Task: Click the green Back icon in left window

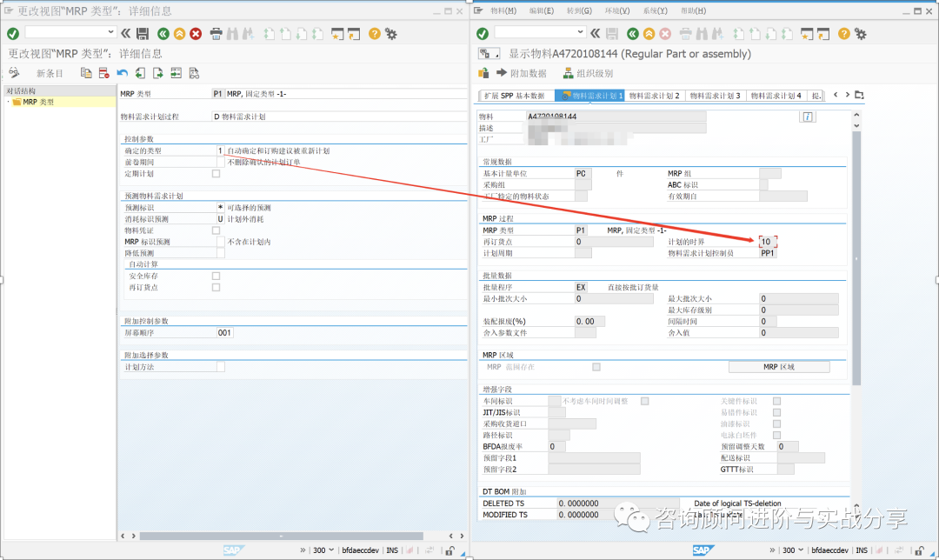Action: [163, 34]
